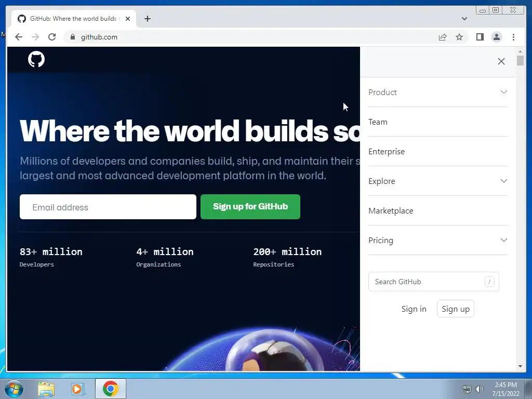Open the volume speaker icon in the tray
The height and width of the screenshot is (399, 532).
coord(479,389)
